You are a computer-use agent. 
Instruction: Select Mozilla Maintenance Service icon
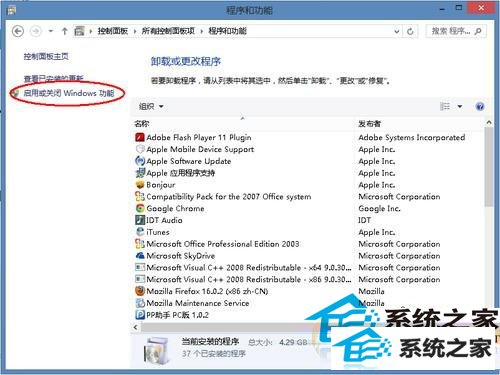pos(140,303)
